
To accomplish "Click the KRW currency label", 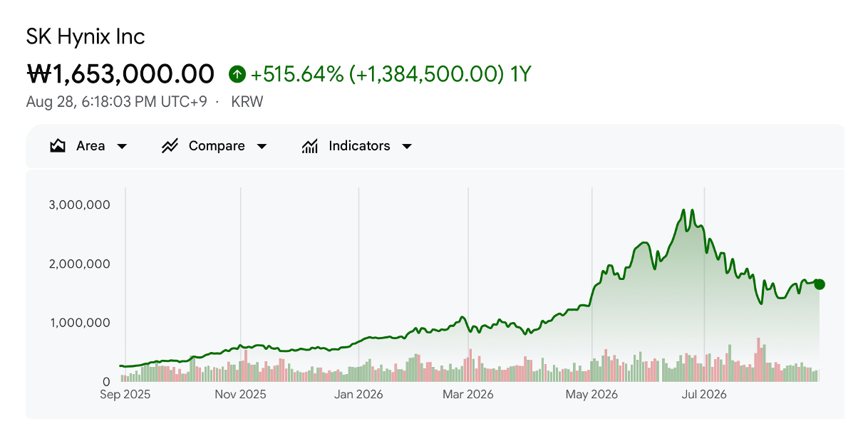I will click(x=247, y=102).
